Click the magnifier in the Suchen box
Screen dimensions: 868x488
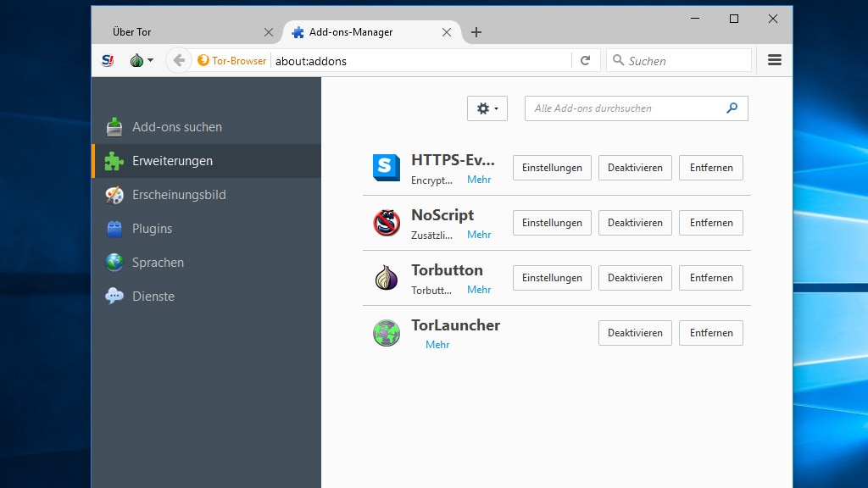[x=618, y=60]
